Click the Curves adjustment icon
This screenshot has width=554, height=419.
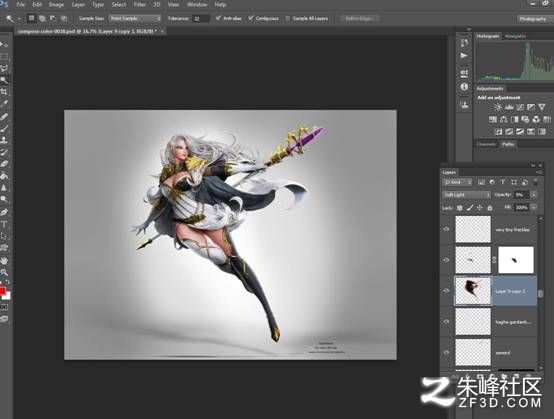coord(520,107)
